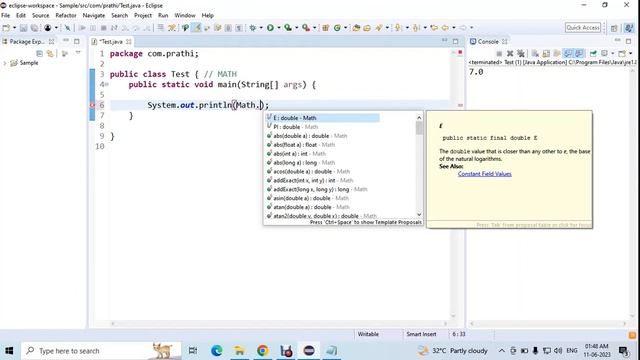The height and width of the screenshot is (360, 640).
Task: Click the New file toolbar icon
Action: click(6, 28)
